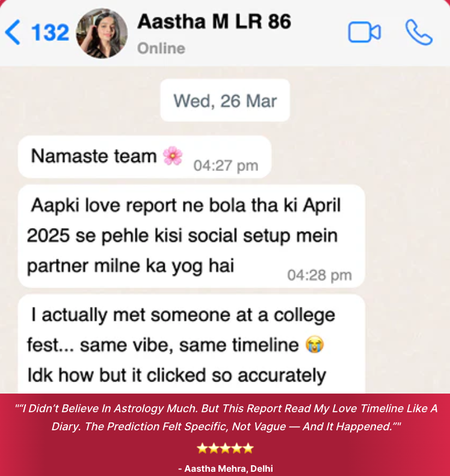Click the crying face emoji
Viewport: 450px width, 476px height.
coord(315,344)
